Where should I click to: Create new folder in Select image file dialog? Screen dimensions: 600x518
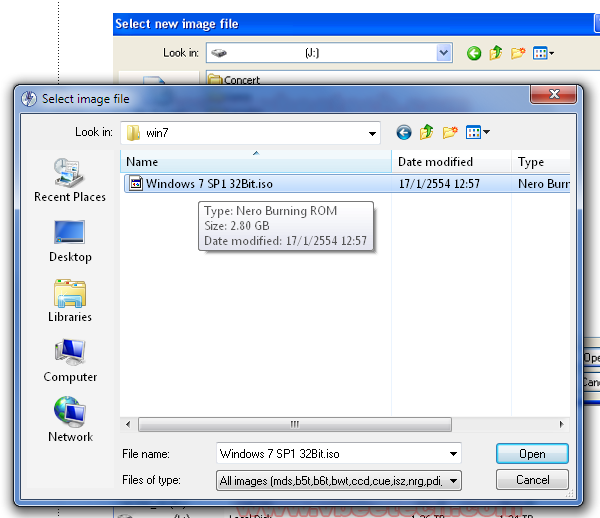pos(450,132)
